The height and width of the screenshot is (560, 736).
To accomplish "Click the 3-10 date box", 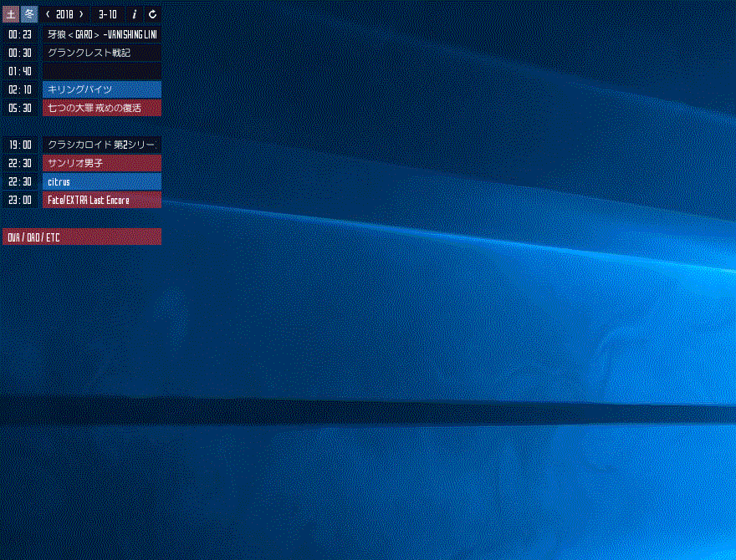I will (108, 14).
